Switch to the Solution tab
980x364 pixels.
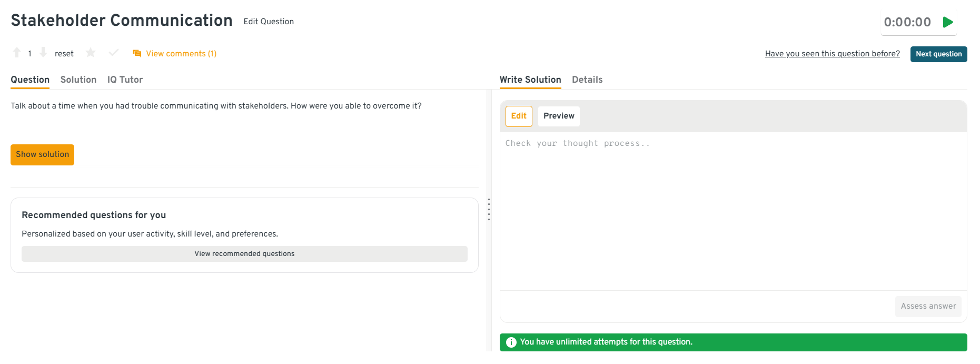point(78,80)
